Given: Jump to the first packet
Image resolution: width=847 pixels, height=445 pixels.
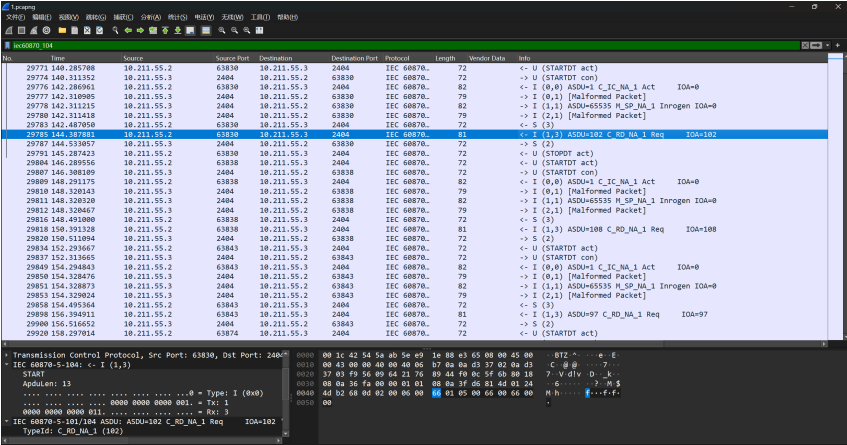Looking at the screenshot, I should coord(165,30).
